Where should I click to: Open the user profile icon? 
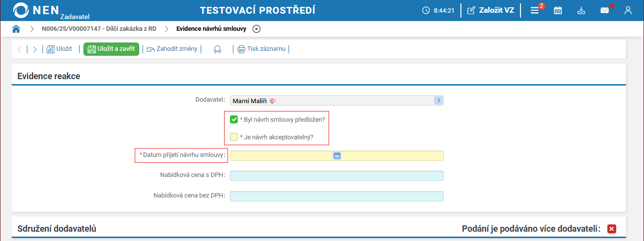click(628, 10)
